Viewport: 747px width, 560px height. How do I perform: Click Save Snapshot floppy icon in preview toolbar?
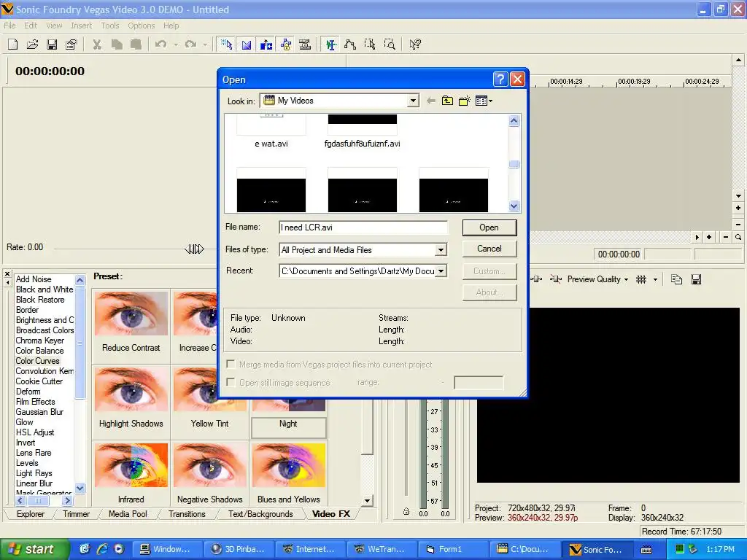(696, 279)
